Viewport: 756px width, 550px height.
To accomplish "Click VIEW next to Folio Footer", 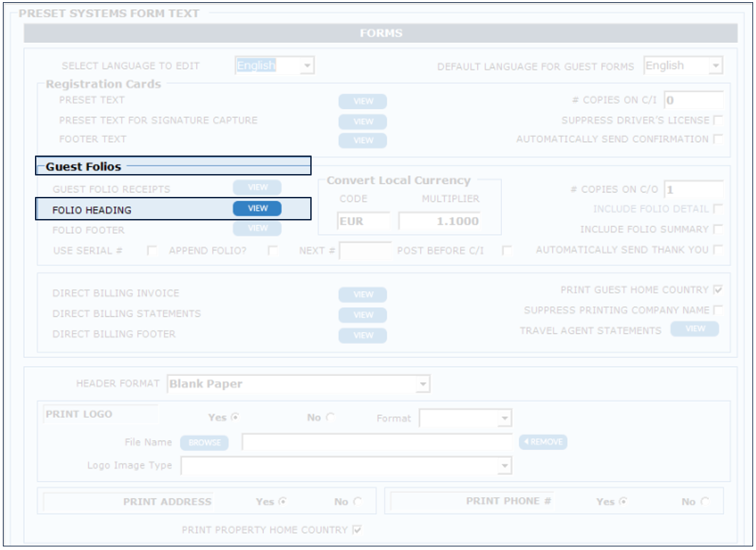I will [x=257, y=228].
